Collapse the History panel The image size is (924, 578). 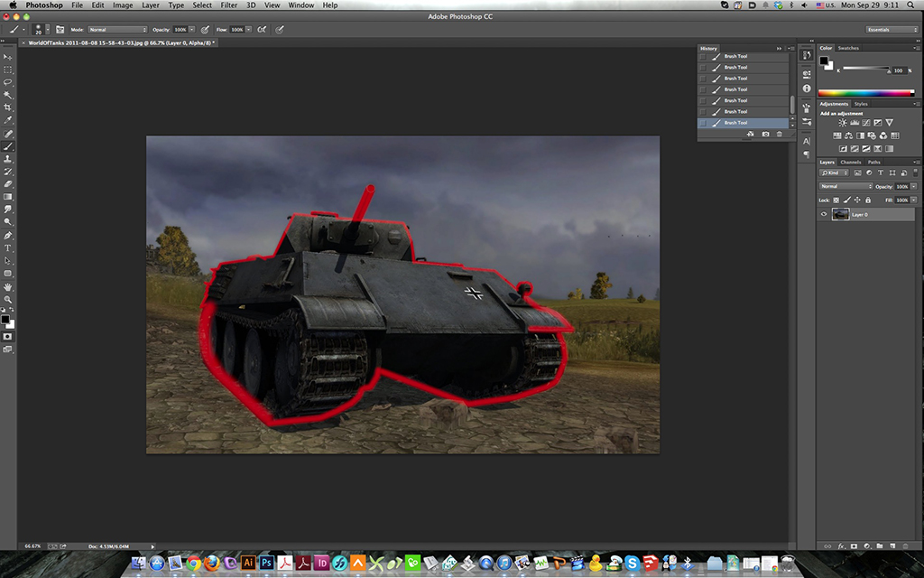click(x=779, y=49)
